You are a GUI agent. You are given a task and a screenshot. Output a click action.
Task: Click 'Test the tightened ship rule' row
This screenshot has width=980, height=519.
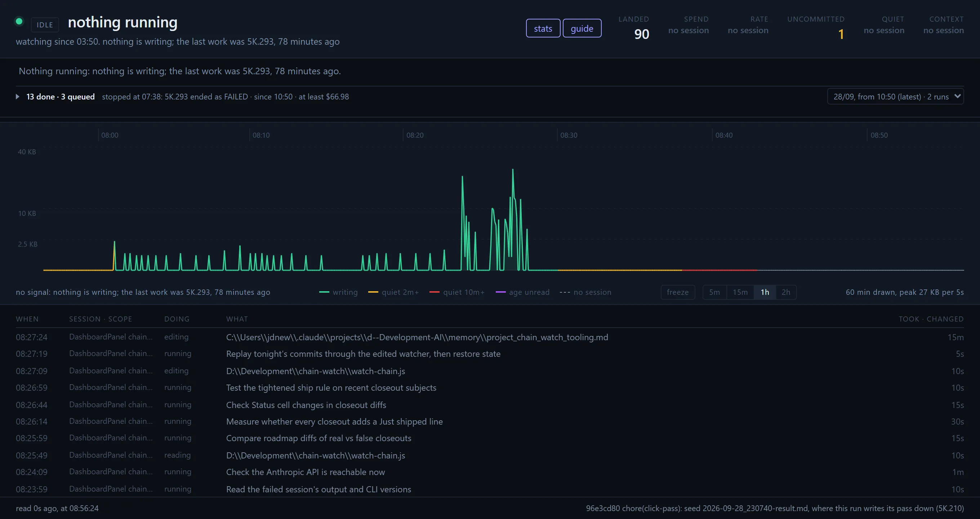(490, 388)
